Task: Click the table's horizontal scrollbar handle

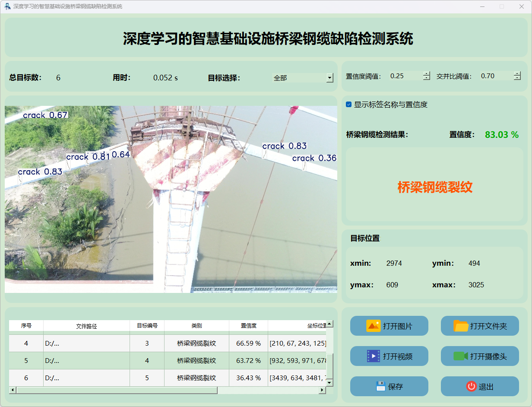Action: pyautogui.click(x=117, y=390)
